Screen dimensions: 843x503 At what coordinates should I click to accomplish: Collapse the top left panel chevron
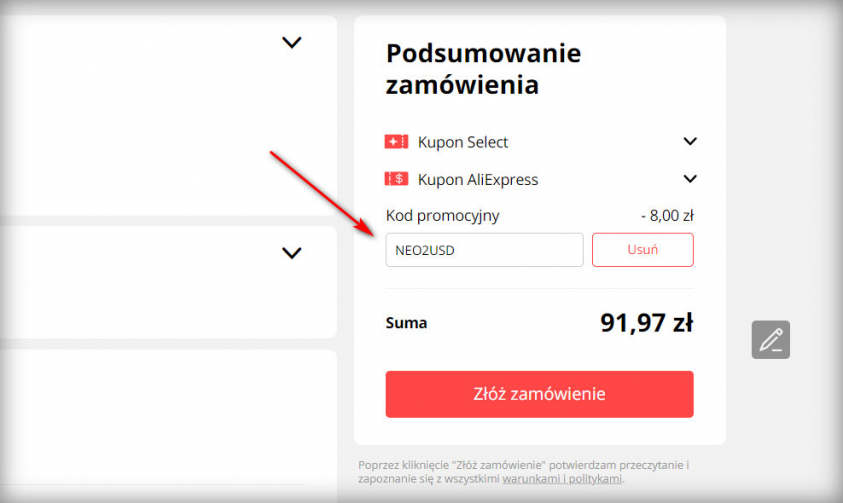tap(291, 43)
